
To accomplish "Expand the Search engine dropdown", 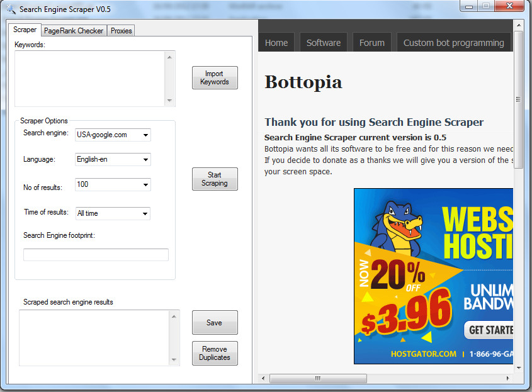I will (145, 135).
